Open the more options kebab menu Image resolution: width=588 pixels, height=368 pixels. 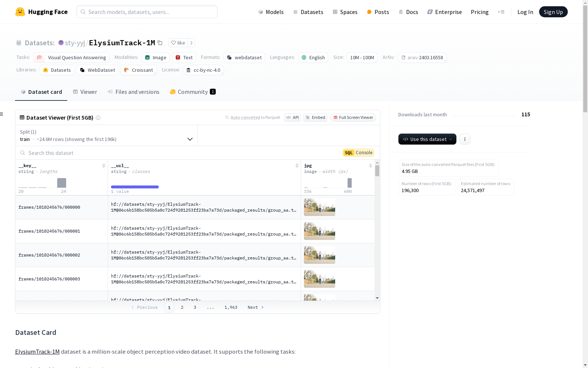pos(465,139)
